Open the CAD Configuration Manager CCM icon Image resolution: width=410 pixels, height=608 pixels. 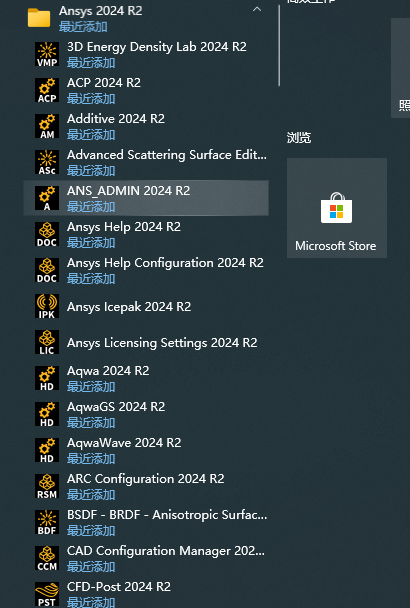click(x=47, y=558)
